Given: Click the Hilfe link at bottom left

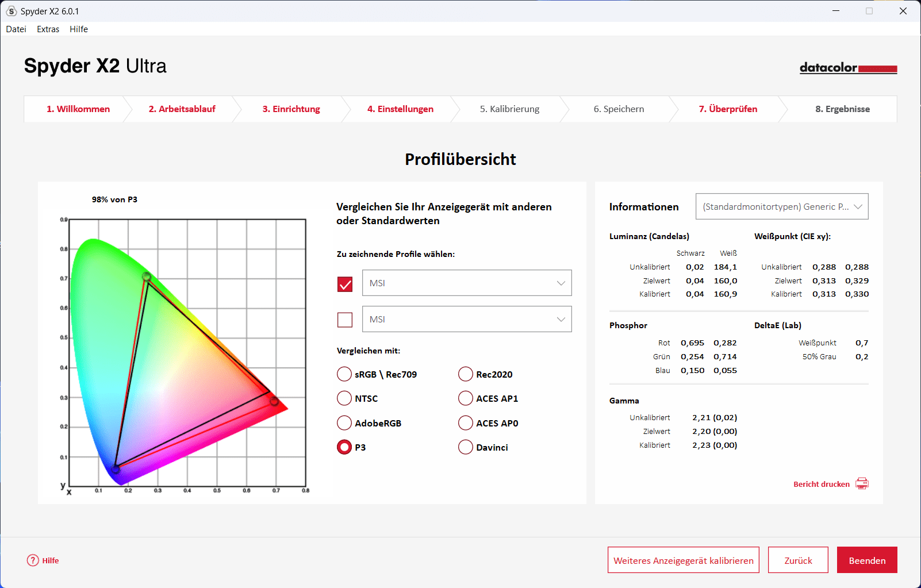Looking at the screenshot, I should (51, 560).
